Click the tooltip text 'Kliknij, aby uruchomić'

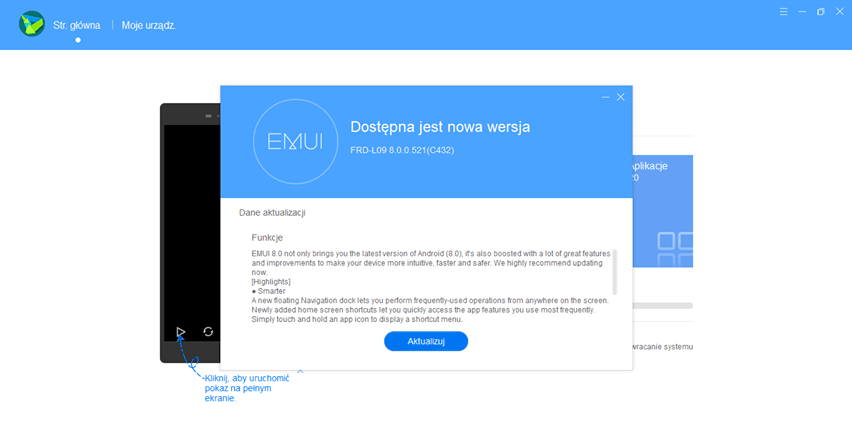(x=247, y=379)
